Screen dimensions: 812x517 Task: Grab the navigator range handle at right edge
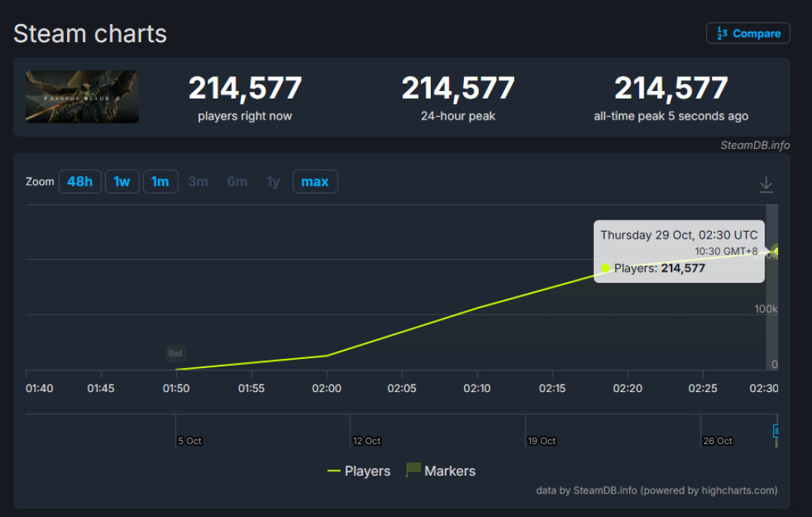tap(776, 430)
